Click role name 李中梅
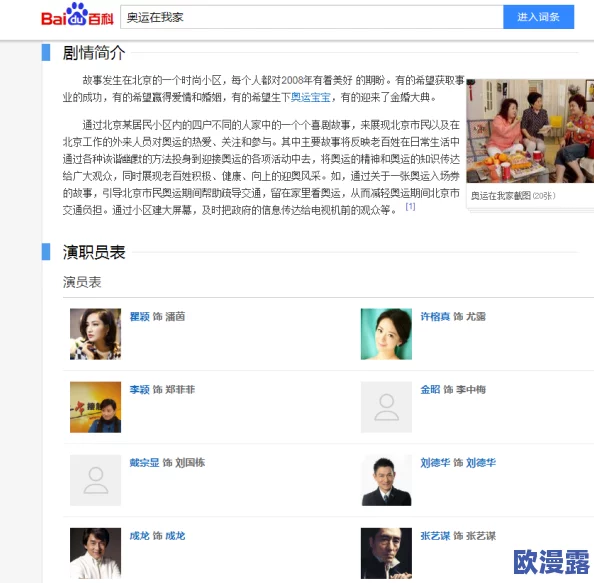 pyautogui.click(x=471, y=389)
